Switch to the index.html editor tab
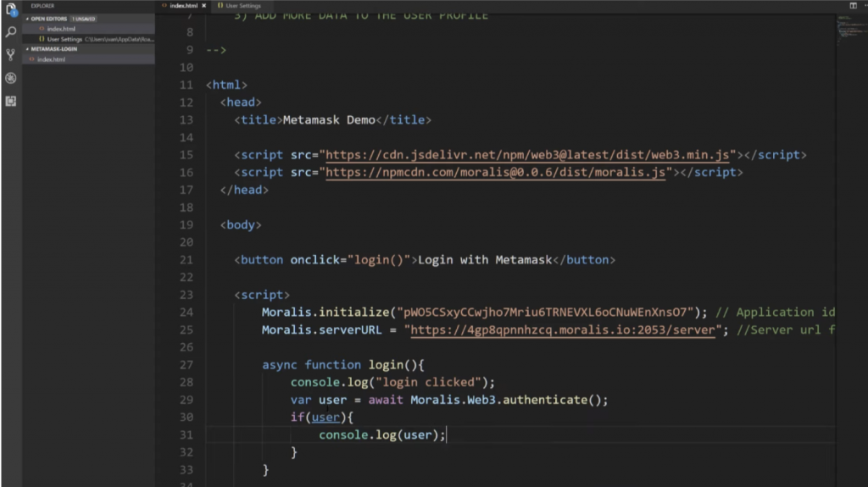 click(183, 6)
